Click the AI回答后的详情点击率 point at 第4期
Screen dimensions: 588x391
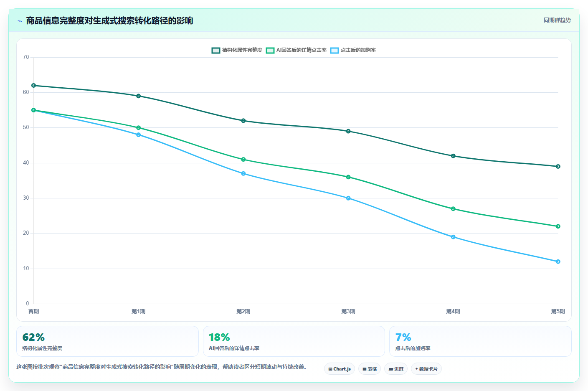(x=453, y=209)
